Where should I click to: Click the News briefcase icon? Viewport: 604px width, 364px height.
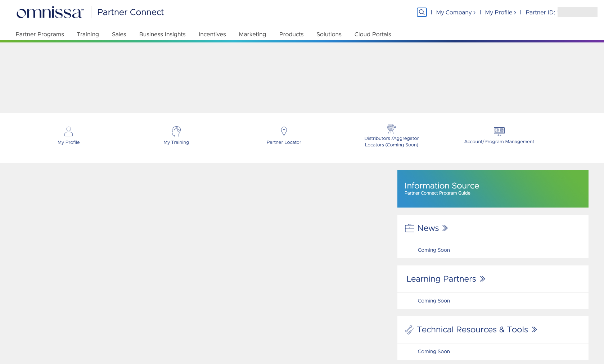pyautogui.click(x=410, y=228)
